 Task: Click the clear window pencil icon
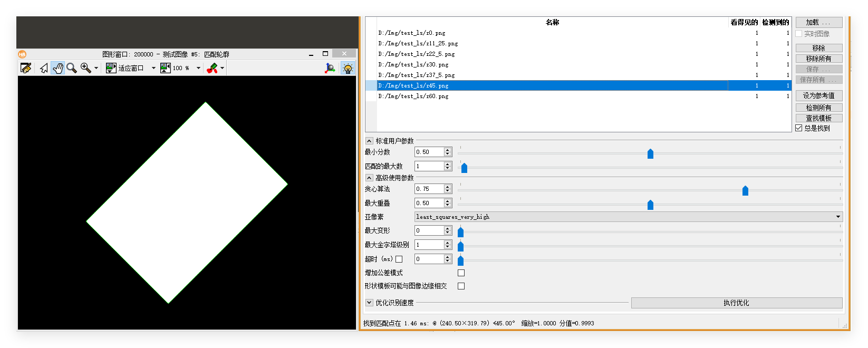coord(26,68)
